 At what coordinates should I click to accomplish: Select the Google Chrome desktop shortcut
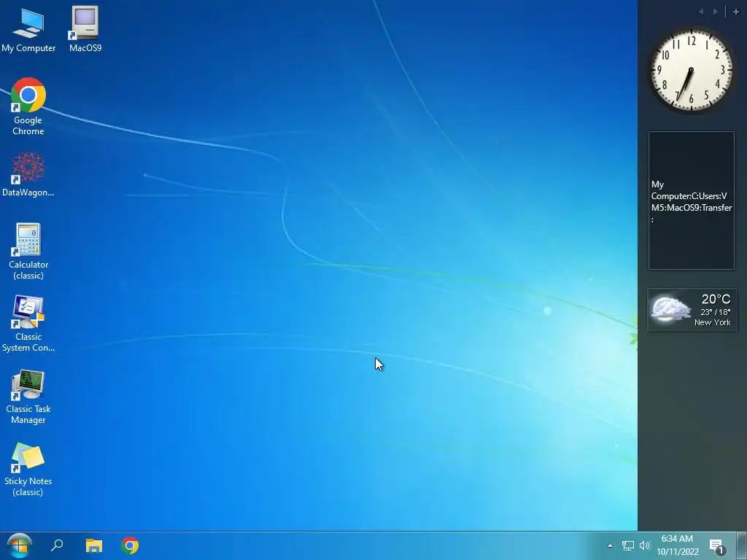(28, 106)
